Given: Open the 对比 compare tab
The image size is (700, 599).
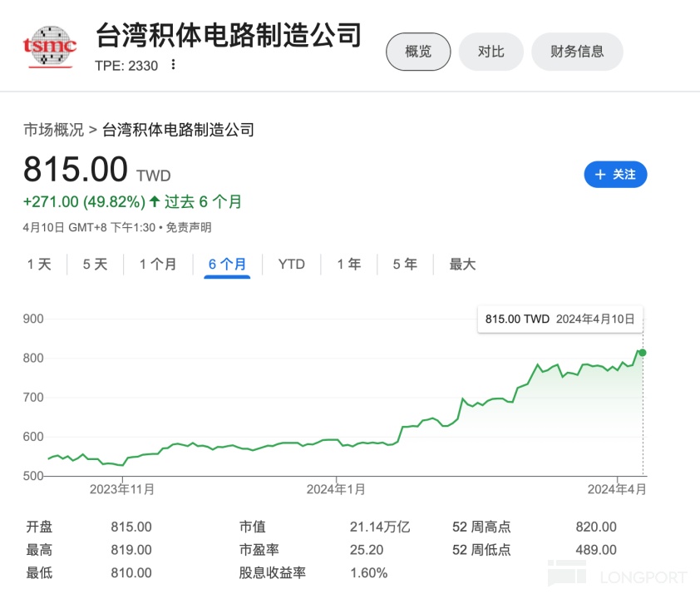Looking at the screenshot, I should click(x=490, y=52).
